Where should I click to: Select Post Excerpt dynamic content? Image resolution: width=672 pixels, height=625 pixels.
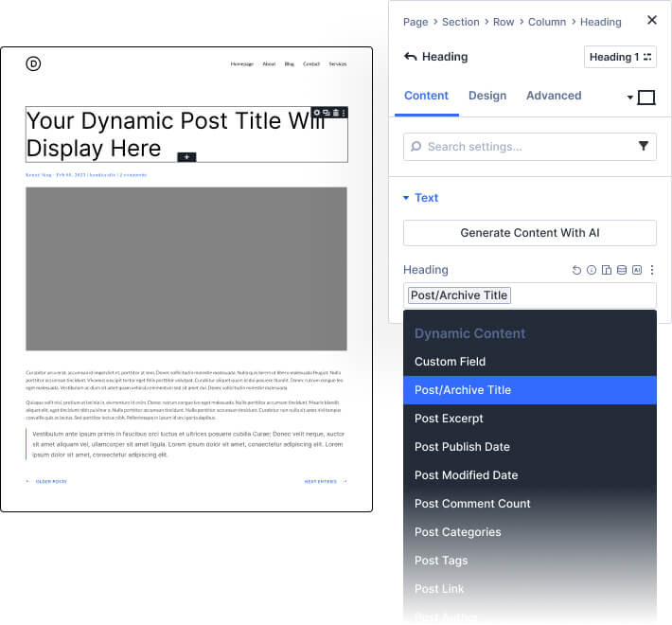[530, 419]
